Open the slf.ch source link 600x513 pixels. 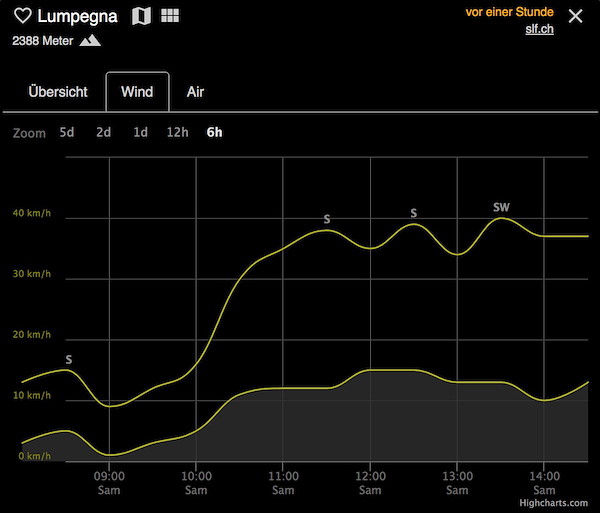tap(539, 29)
